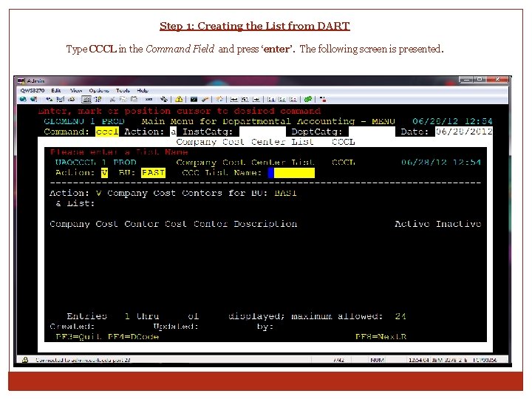Click the 'Please enter a List Name' message
The height and width of the screenshot is (399, 532).
[119, 152]
